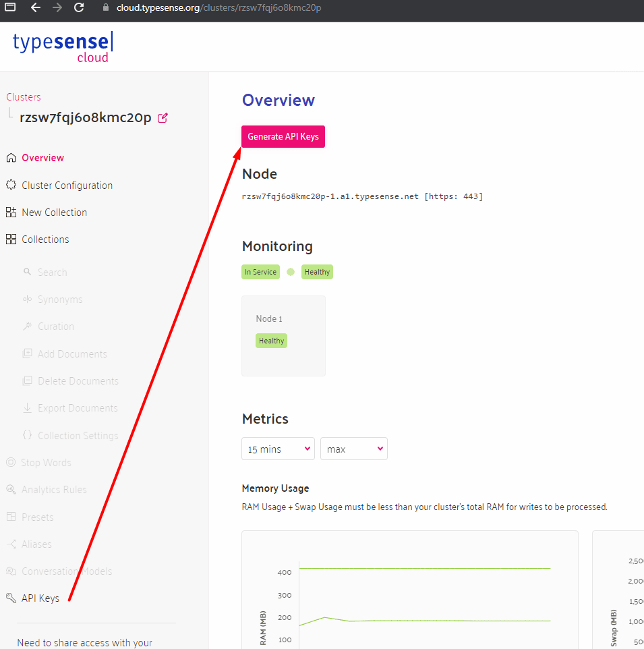Click the Add Documents icon
644x649 pixels.
coord(27,354)
